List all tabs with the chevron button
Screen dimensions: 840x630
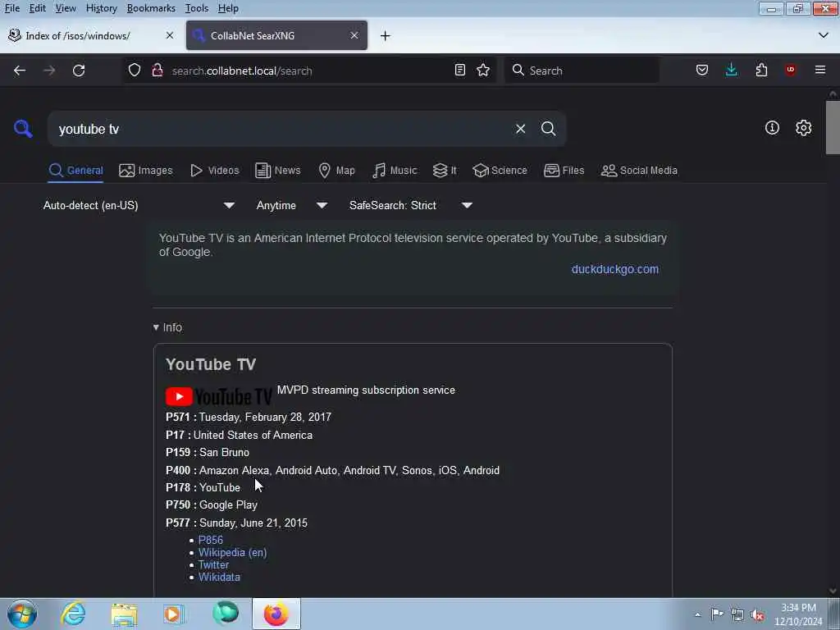click(824, 35)
